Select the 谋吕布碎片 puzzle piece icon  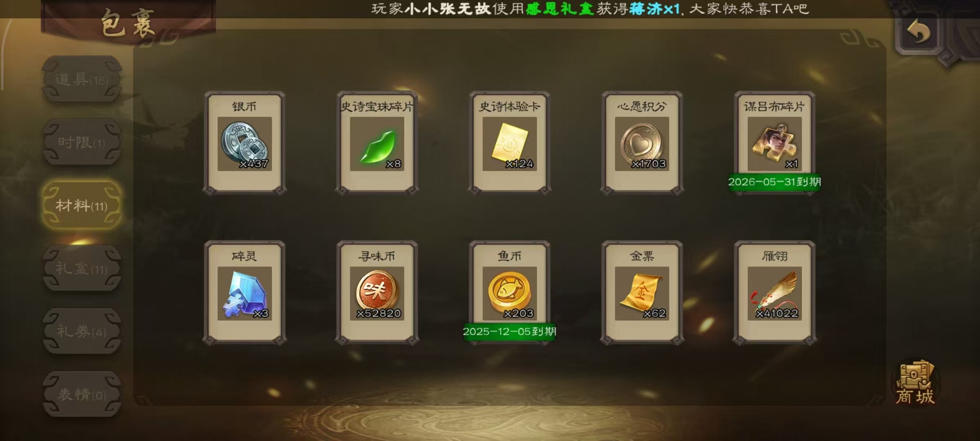(774, 143)
